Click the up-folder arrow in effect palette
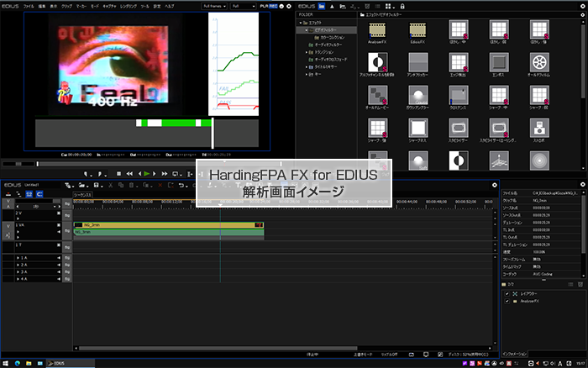 coord(332,7)
